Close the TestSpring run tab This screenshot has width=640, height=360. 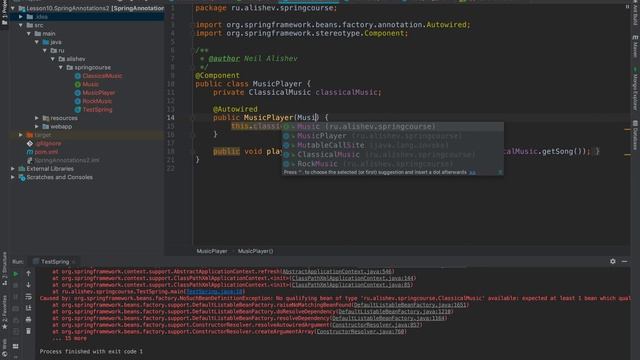[x=74, y=262]
